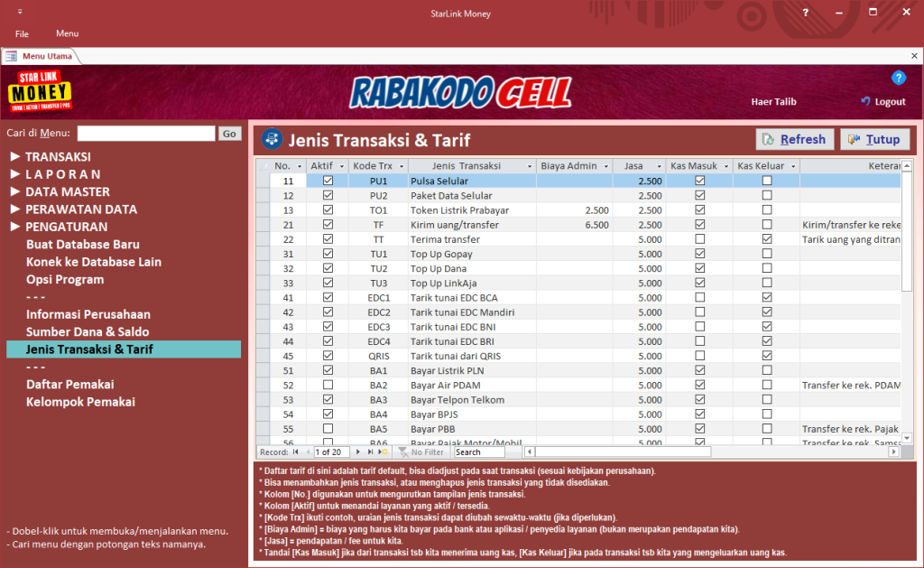Open the Jenis Transaksi column dropdown
Screen dimensions: 924x568
click(529, 166)
